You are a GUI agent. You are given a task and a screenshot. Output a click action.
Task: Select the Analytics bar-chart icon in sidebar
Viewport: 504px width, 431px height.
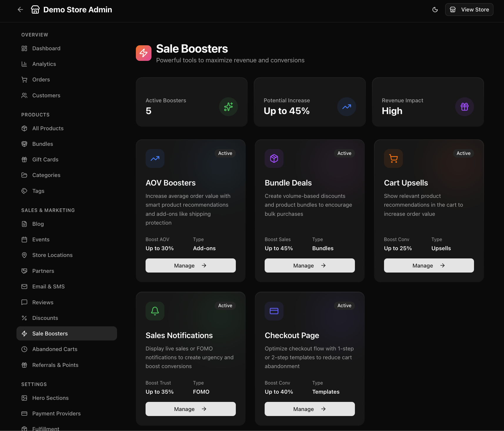25,64
